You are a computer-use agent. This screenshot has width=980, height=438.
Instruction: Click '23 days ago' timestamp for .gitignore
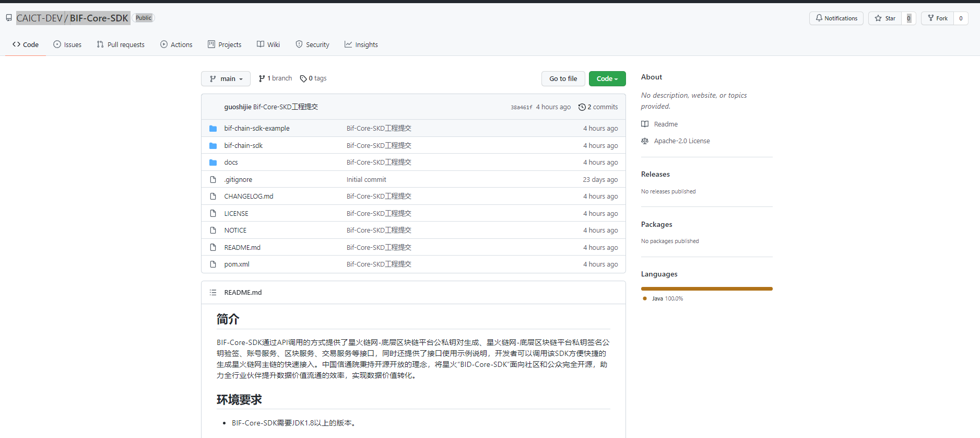[600, 180]
